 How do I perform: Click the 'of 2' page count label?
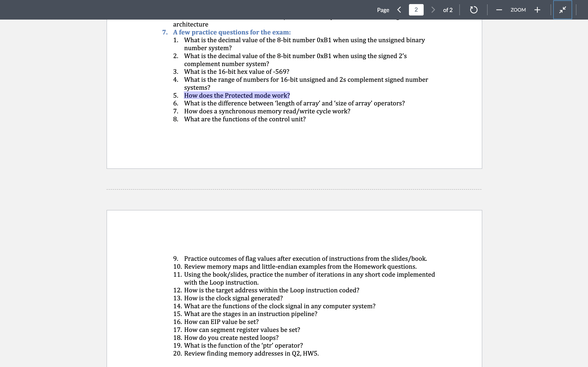(448, 10)
